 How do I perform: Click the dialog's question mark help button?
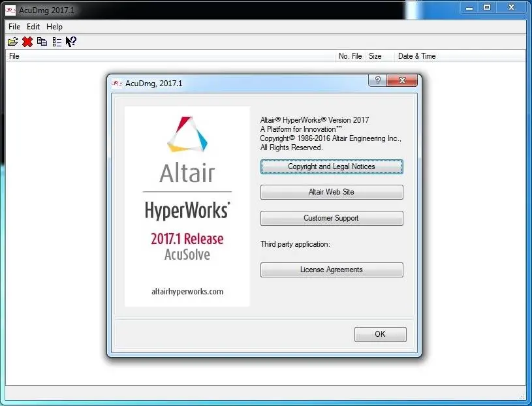point(377,80)
